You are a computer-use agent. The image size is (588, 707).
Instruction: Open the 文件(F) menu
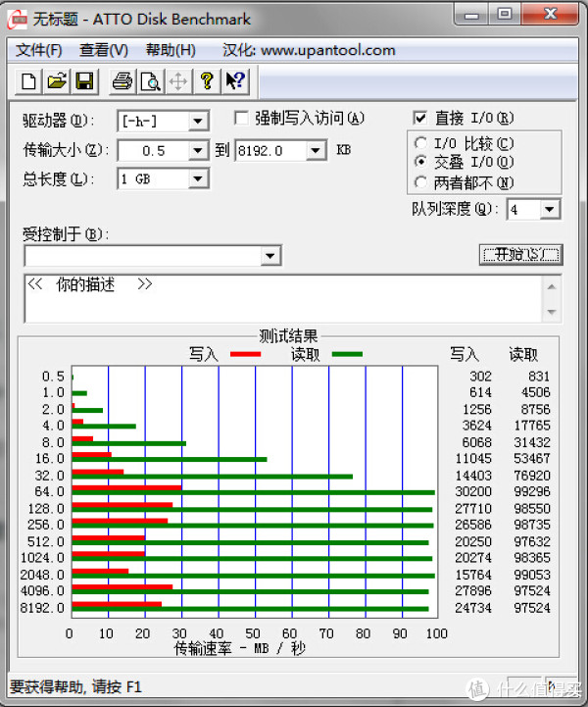[39, 50]
